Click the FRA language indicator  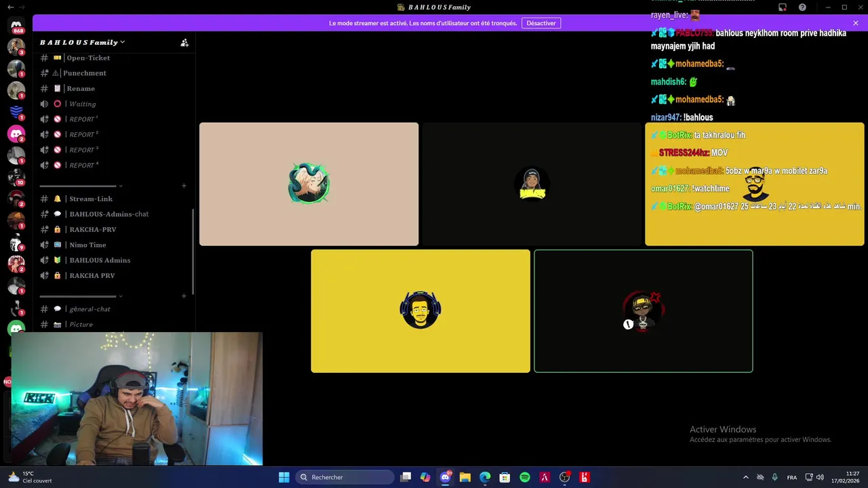click(x=792, y=477)
